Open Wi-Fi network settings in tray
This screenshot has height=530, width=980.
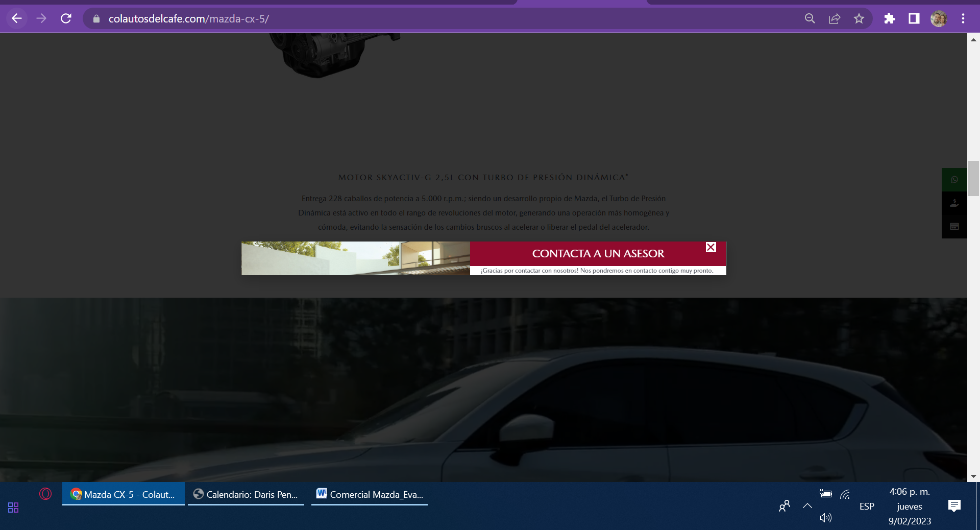pyautogui.click(x=845, y=494)
